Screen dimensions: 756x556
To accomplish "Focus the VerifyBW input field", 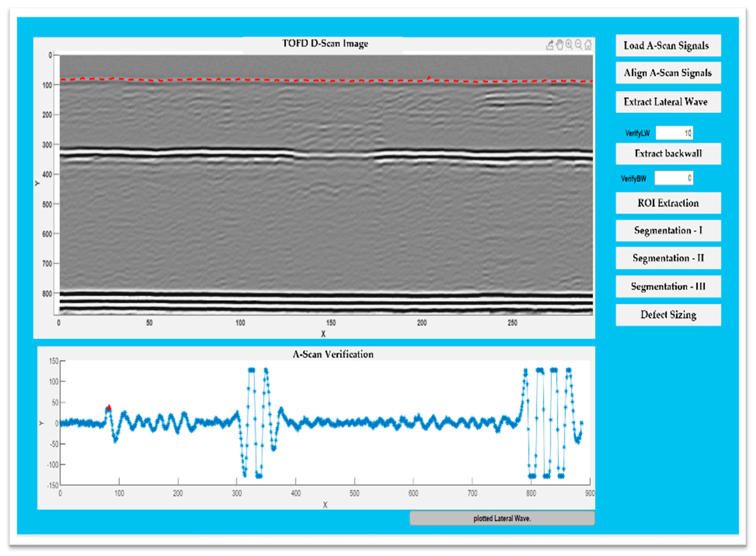I will coord(673,178).
